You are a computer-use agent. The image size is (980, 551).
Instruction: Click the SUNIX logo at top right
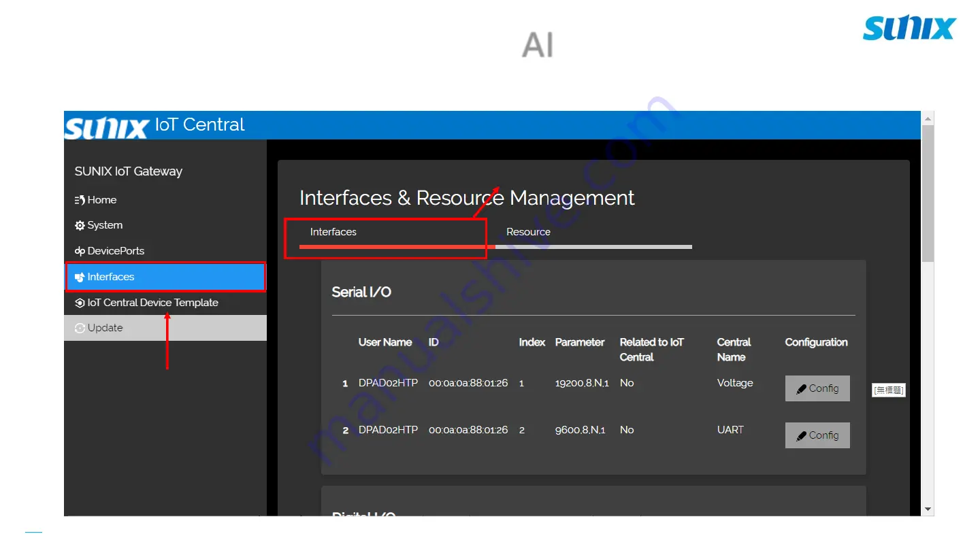click(x=909, y=29)
